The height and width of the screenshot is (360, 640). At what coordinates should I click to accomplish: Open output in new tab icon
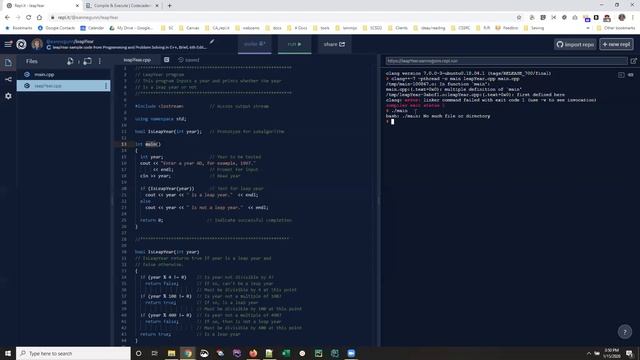[x=633, y=61]
